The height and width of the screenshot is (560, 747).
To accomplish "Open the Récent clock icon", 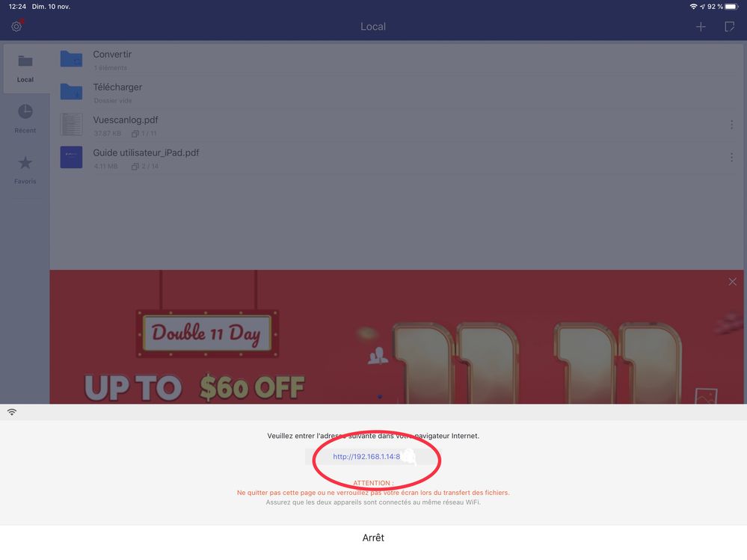I will pos(25,112).
